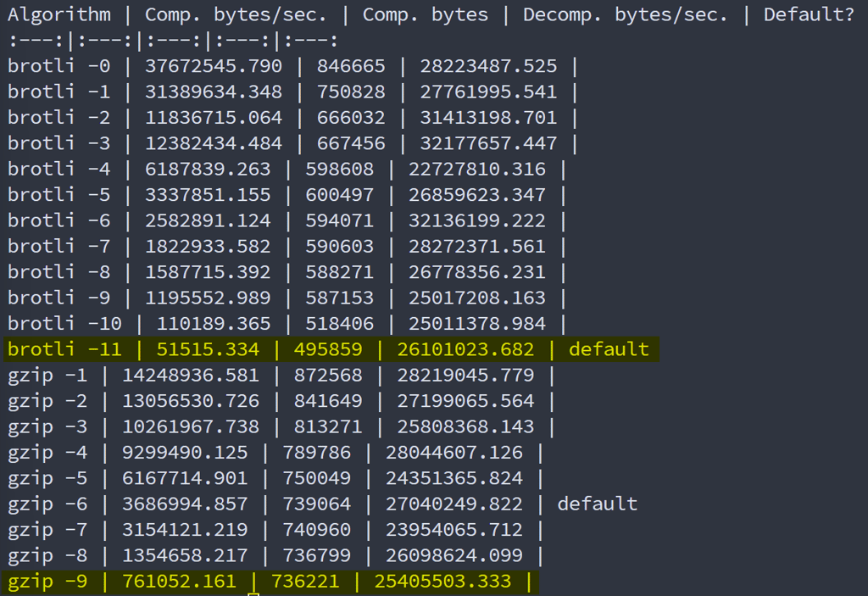Screen dimensions: 868x596
Task: Click value 590603
Action: pos(339,246)
